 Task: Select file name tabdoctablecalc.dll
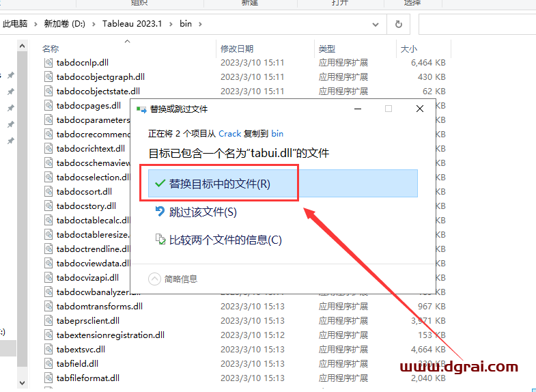point(93,221)
